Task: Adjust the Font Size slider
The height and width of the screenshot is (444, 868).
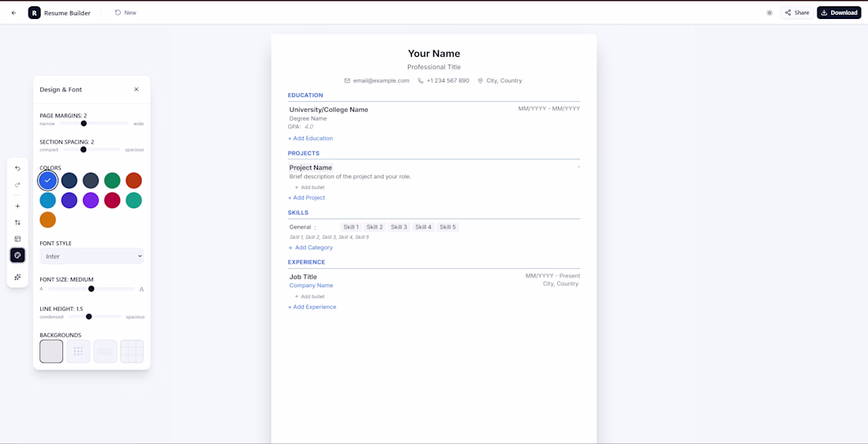Action: pyautogui.click(x=92, y=289)
